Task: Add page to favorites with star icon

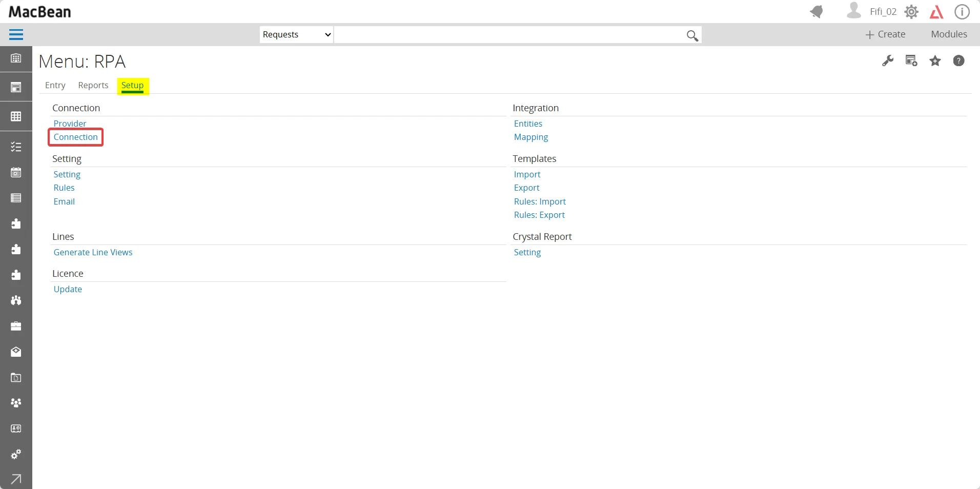Action: 935,61
